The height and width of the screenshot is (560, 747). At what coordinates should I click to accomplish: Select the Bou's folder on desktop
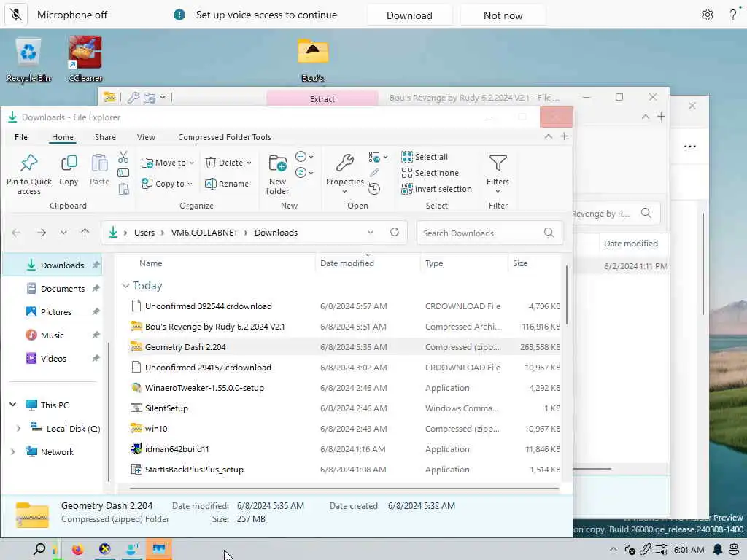[313, 60]
